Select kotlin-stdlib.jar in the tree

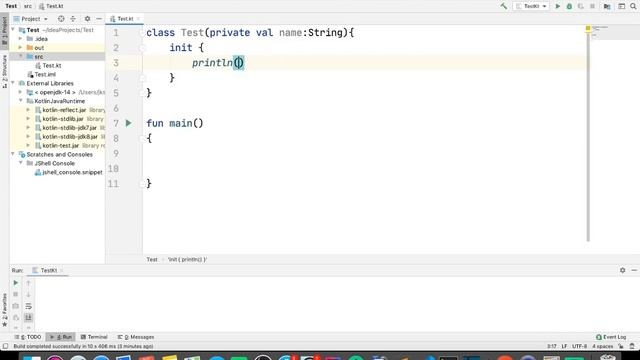coord(63,119)
